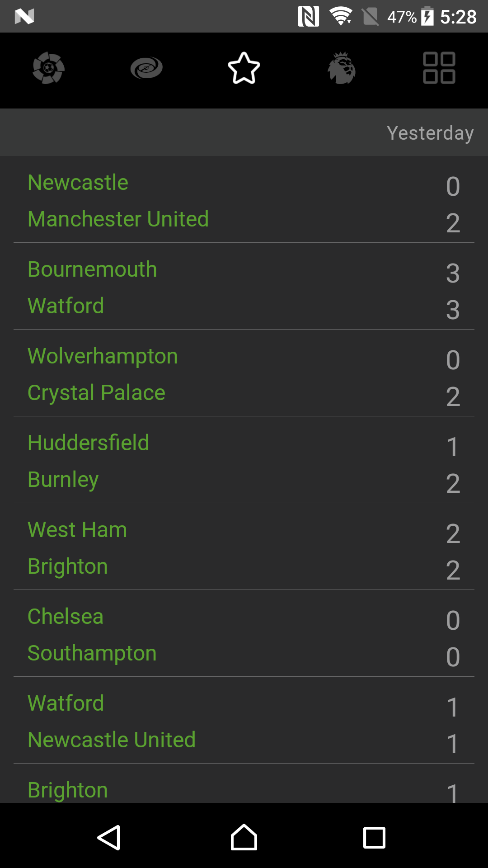Tap the Crystal Palace team name
Image resolution: width=488 pixels, height=868 pixels.
(x=96, y=392)
